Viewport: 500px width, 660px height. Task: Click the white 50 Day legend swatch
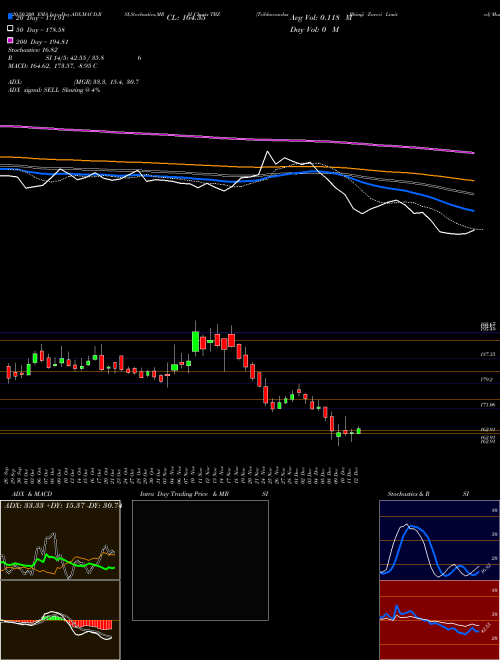click(x=11, y=29)
